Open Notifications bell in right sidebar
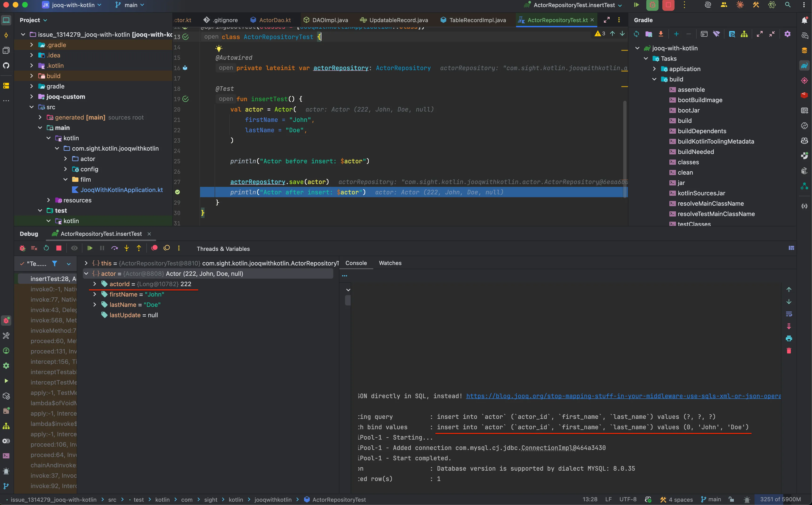Image resolution: width=812 pixels, height=505 pixels. pos(804,20)
